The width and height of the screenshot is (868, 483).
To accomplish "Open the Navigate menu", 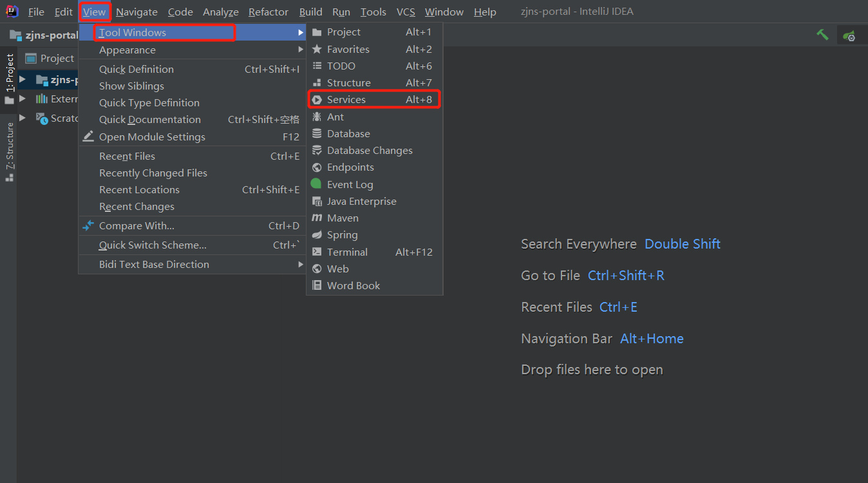I will tap(137, 12).
